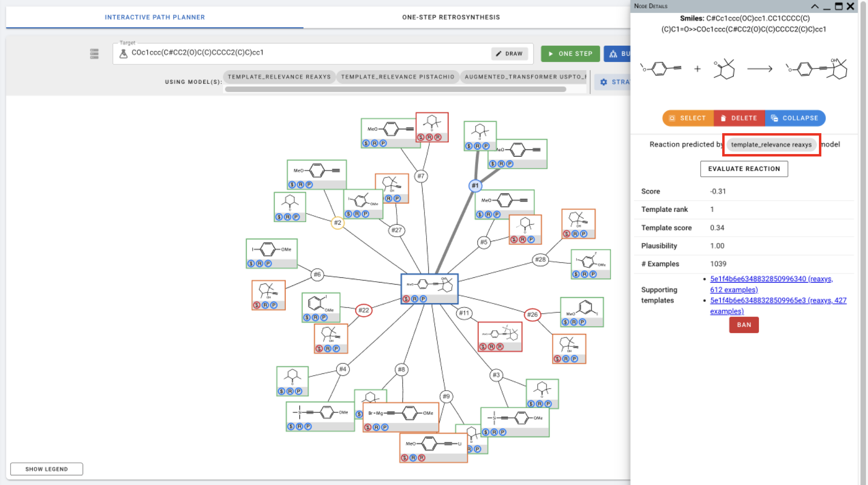This screenshot has width=868, height=485.
Task: Click the red-bordered molecule node below #11
Action: pyautogui.click(x=500, y=336)
